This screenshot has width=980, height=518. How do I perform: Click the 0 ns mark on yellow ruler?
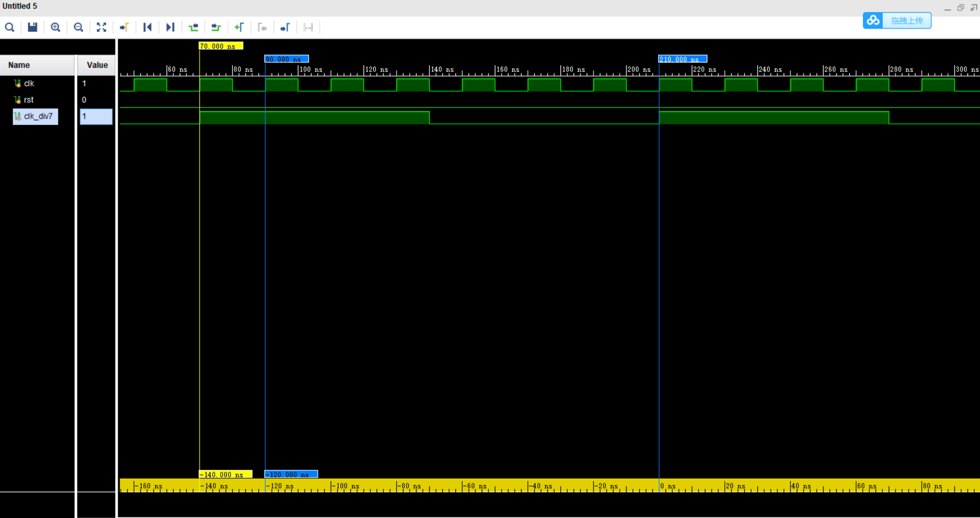click(668, 486)
